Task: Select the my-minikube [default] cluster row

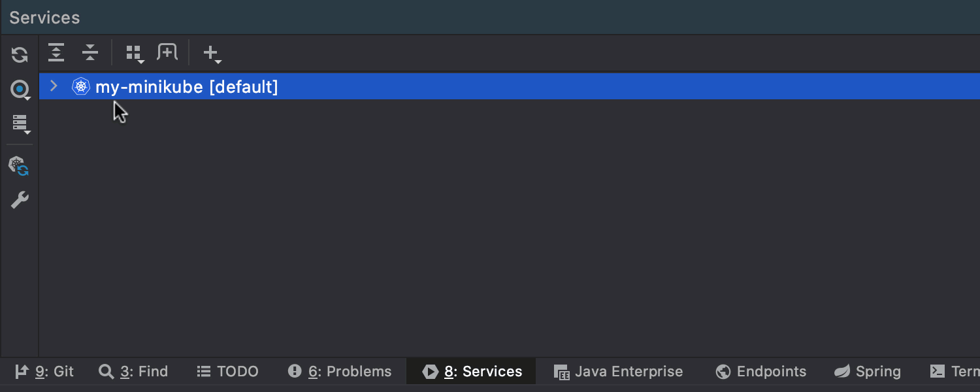Action: pos(510,86)
